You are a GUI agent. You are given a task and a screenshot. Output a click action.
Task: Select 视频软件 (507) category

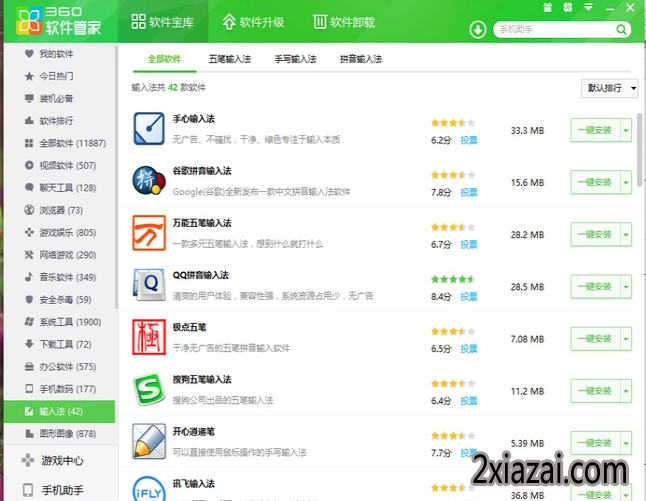point(60,165)
